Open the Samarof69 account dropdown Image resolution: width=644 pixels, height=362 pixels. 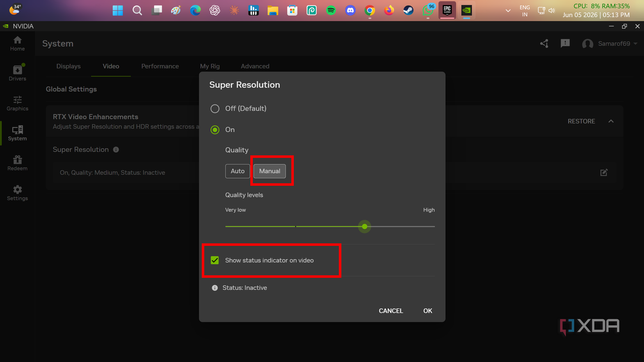pyautogui.click(x=610, y=43)
